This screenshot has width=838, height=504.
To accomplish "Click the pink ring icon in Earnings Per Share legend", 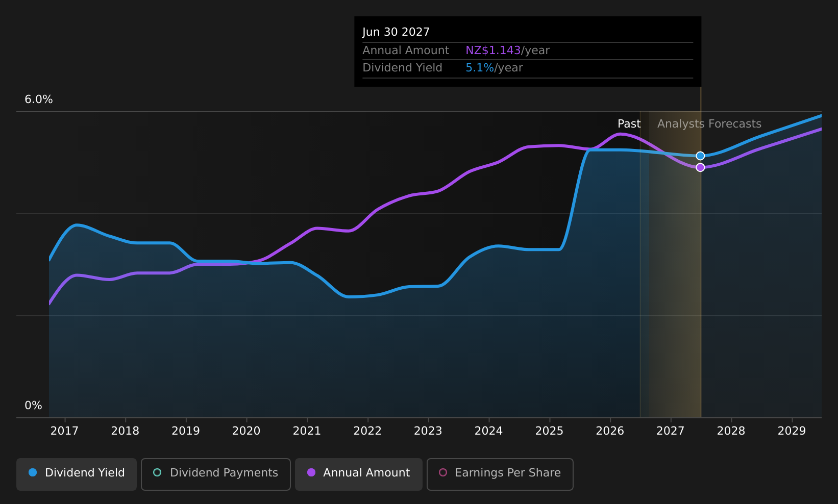I will tap(443, 472).
